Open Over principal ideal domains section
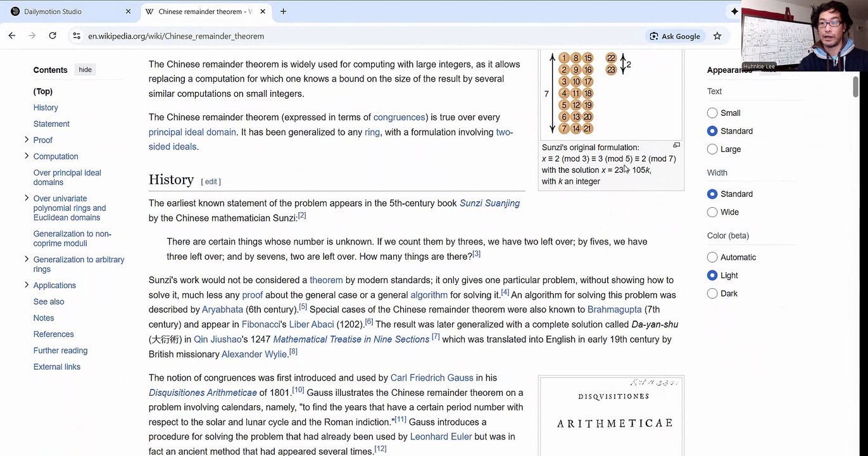Image resolution: width=868 pixels, height=456 pixels. tap(67, 177)
